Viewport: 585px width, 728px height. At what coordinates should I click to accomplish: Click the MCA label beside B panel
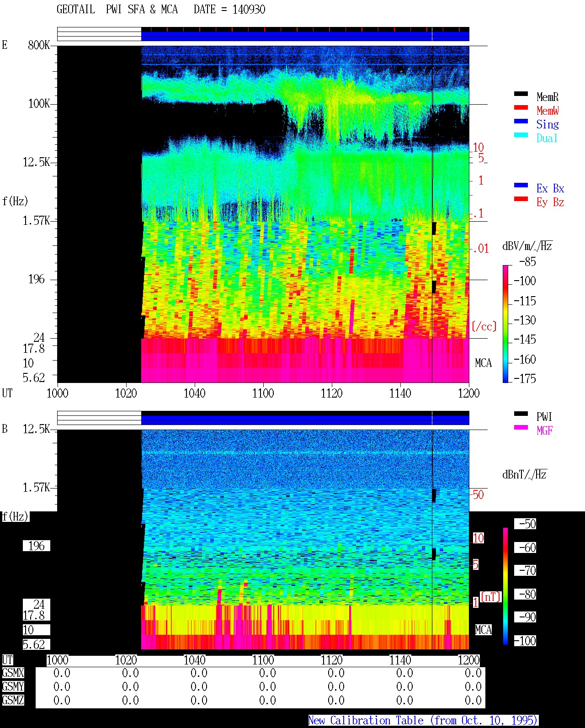coord(484,630)
